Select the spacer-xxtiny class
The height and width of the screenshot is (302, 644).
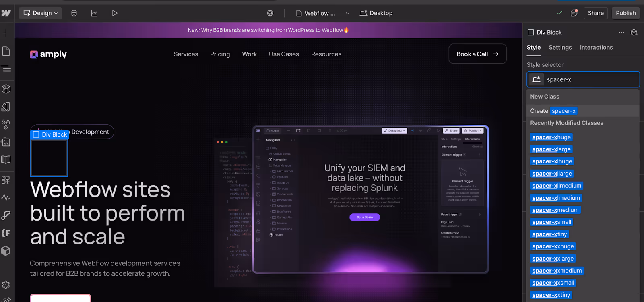tap(551, 295)
